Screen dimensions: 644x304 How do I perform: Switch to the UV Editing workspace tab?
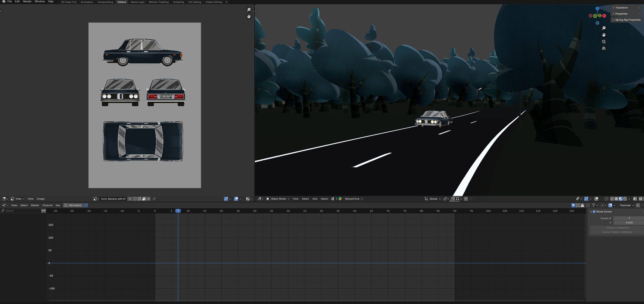pyautogui.click(x=195, y=2)
